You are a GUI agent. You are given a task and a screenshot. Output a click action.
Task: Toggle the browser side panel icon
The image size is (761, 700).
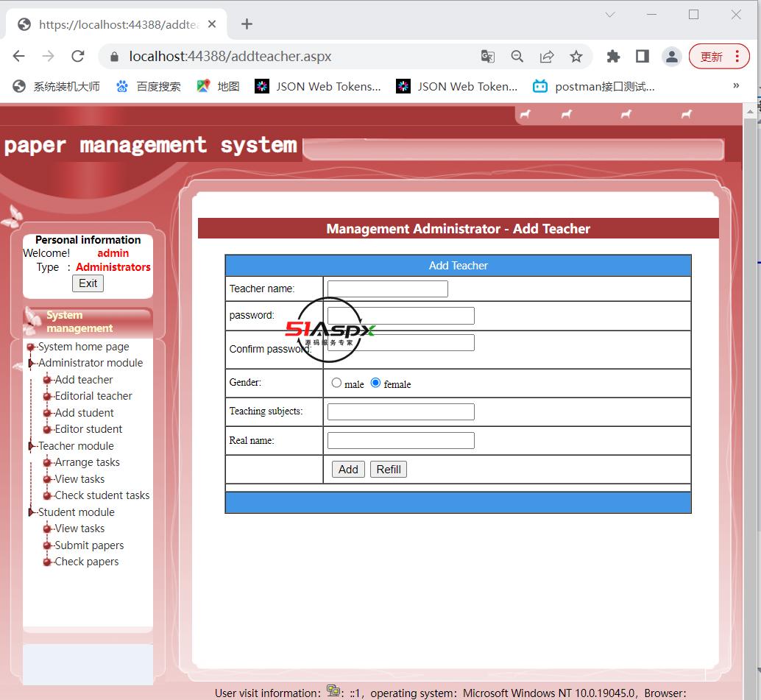[x=642, y=57]
